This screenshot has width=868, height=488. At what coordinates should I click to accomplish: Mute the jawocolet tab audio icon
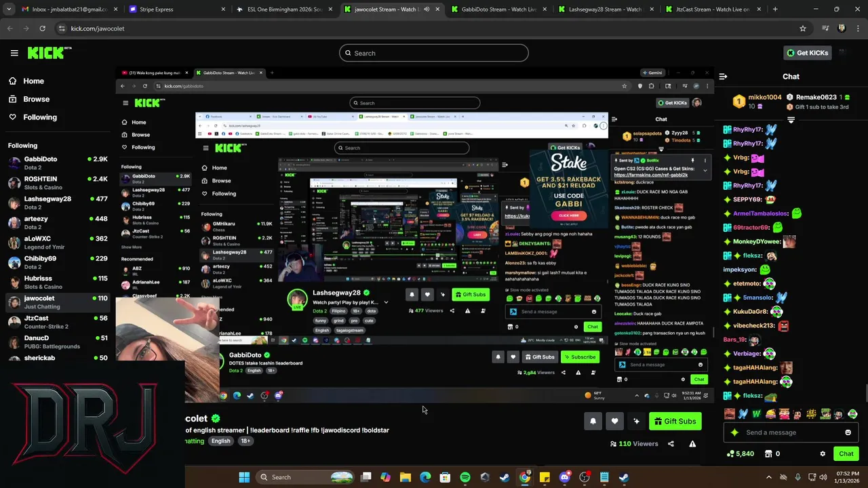pyautogui.click(x=427, y=9)
